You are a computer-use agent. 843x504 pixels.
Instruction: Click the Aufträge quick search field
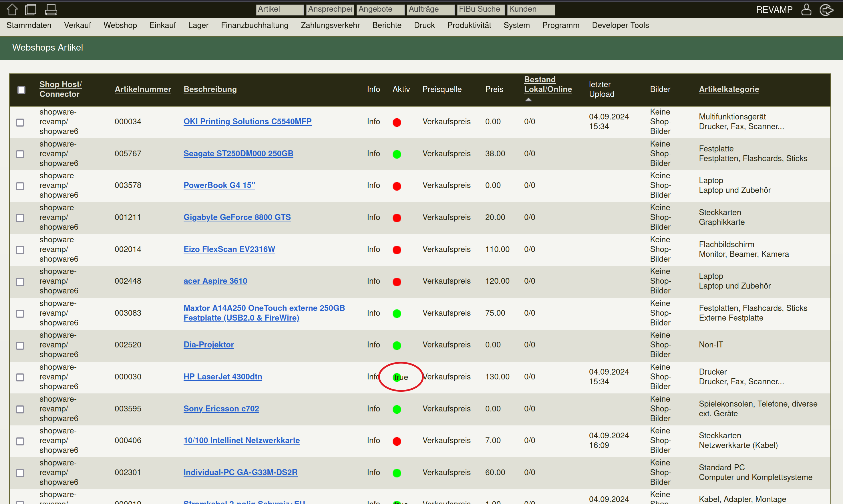431,9
